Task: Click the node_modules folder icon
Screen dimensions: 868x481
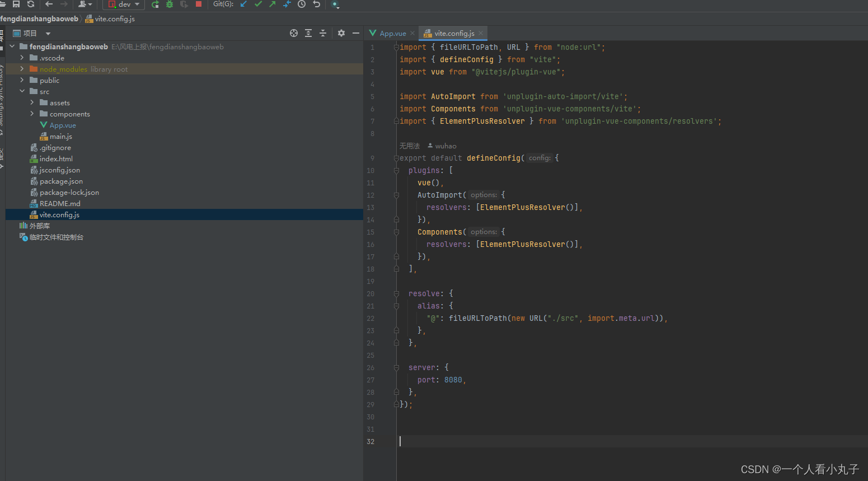Action: pos(34,69)
